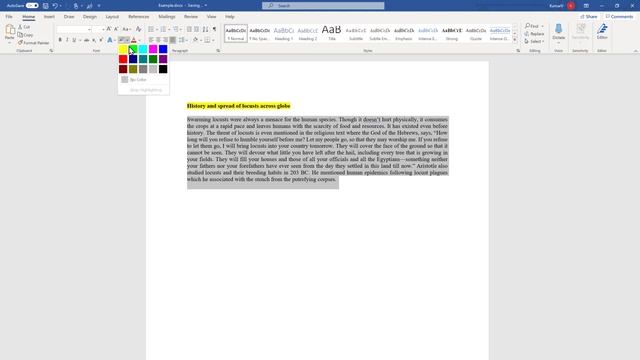Apply the Title style
This screenshot has width=640, height=360.
pos(332,33)
